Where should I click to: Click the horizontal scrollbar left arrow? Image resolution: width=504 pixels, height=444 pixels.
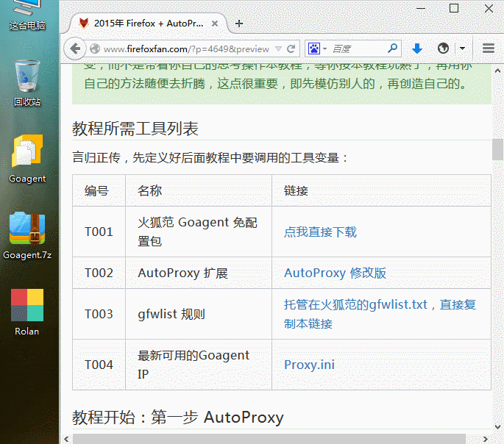point(66,439)
